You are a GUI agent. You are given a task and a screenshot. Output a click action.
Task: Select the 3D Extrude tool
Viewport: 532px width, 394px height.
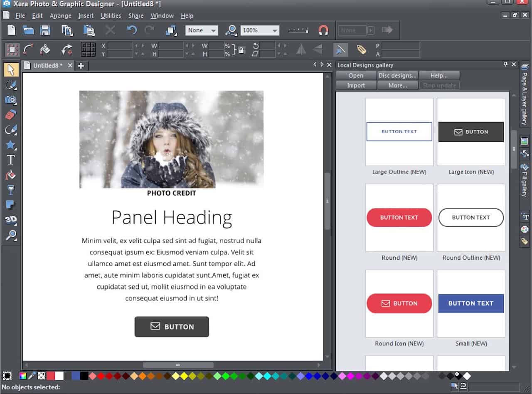click(11, 220)
